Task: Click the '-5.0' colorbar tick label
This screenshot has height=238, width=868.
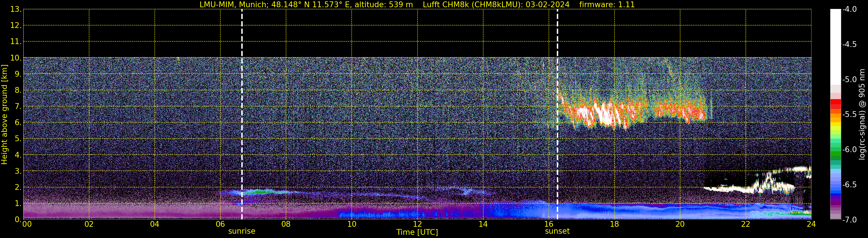Action: tap(849, 80)
